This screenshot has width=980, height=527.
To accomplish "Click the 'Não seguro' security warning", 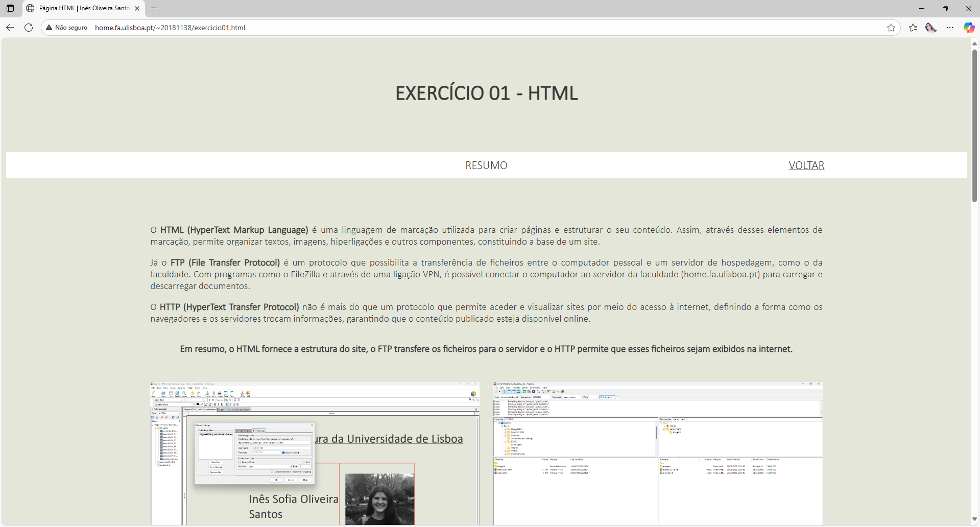I will 67,28.
